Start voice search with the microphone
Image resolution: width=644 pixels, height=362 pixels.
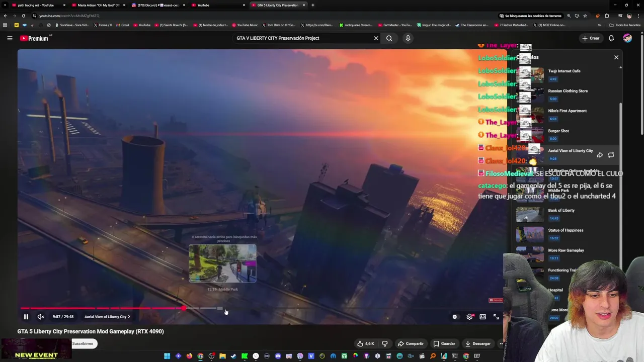pyautogui.click(x=408, y=38)
